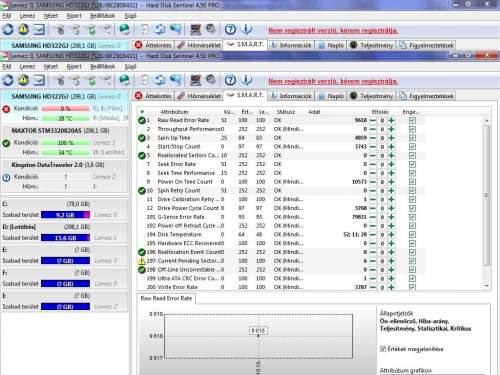500x375 pixels.
Task: Decrease offset on Raw Read Error Rate row
Action: tap(373, 120)
